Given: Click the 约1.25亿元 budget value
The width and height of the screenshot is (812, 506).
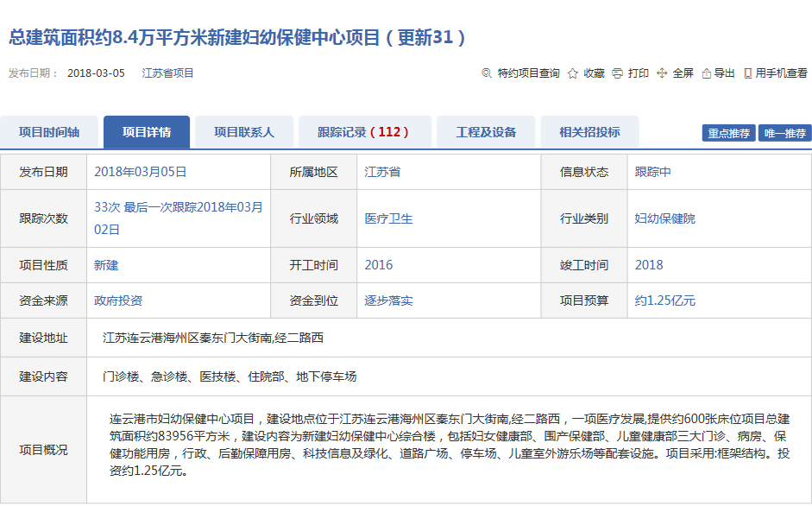Looking at the screenshot, I should coord(665,300).
